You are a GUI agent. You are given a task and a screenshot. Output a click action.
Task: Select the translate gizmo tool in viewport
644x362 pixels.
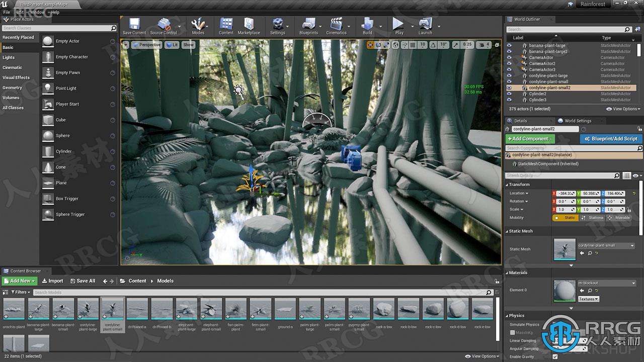tap(370, 45)
